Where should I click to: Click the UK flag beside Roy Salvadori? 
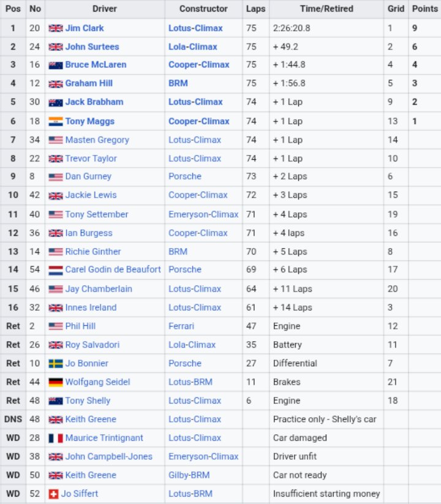[56, 345]
